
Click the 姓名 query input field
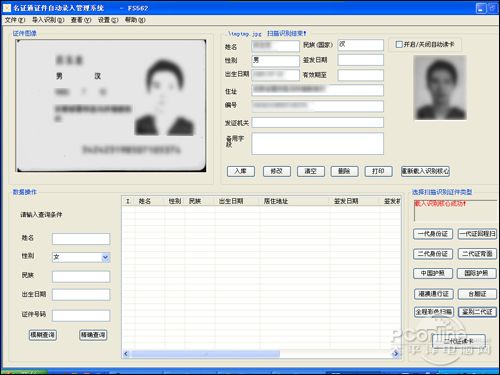tap(81, 239)
